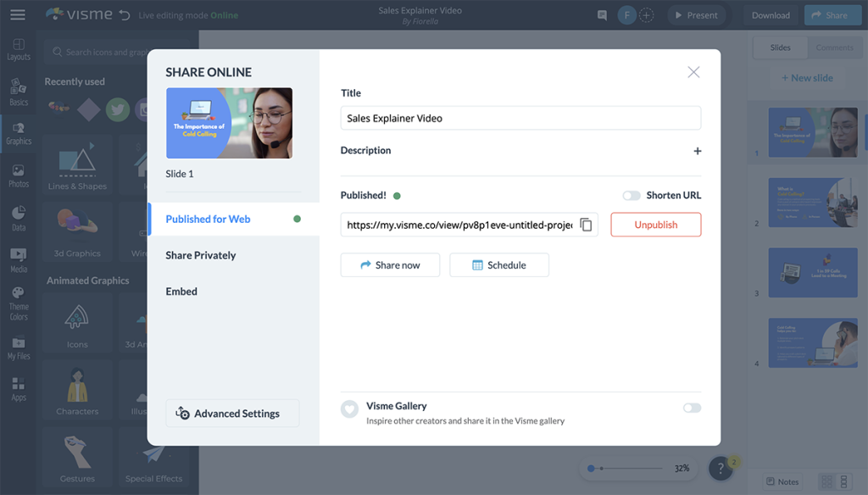The image size is (868, 495).
Task: Open the help question mark button
Action: click(x=721, y=468)
